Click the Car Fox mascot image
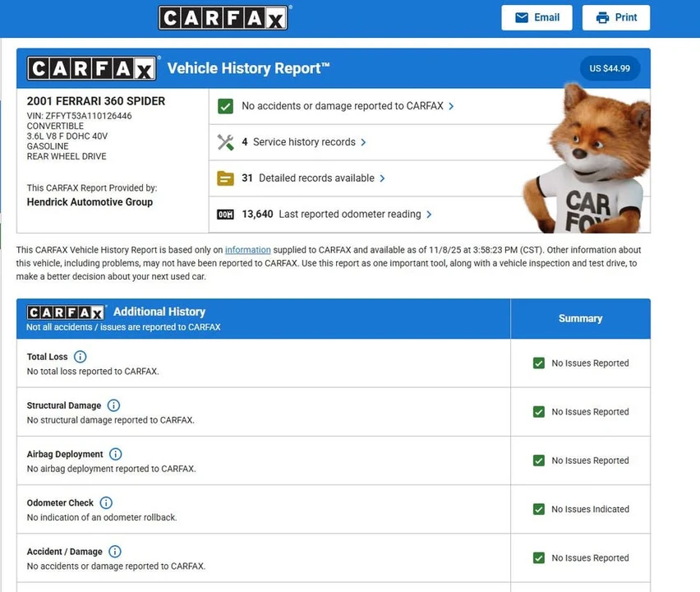This screenshot has width=700, height=592. pyautogui.click(x=587, y=158)
